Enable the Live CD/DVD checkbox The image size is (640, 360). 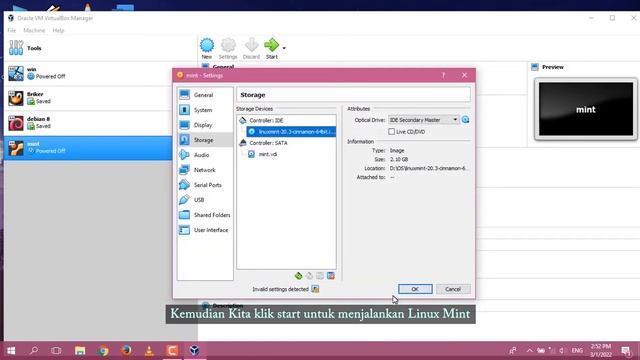tap(391, 131)
